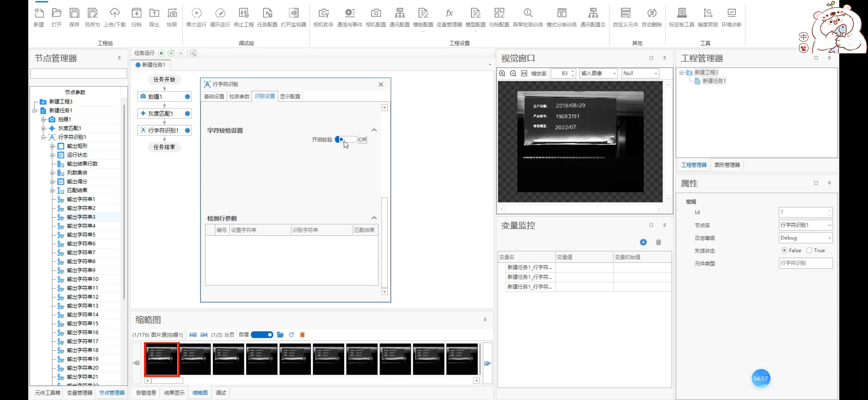Screen dimensions: 868x400
Task: Switch to the 结果显示 tab
Action: [174, 393]
